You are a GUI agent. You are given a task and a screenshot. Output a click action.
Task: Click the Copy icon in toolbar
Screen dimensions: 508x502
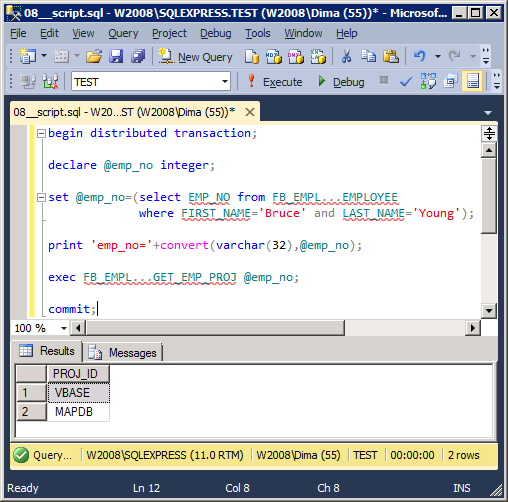[x=369, y=56]
